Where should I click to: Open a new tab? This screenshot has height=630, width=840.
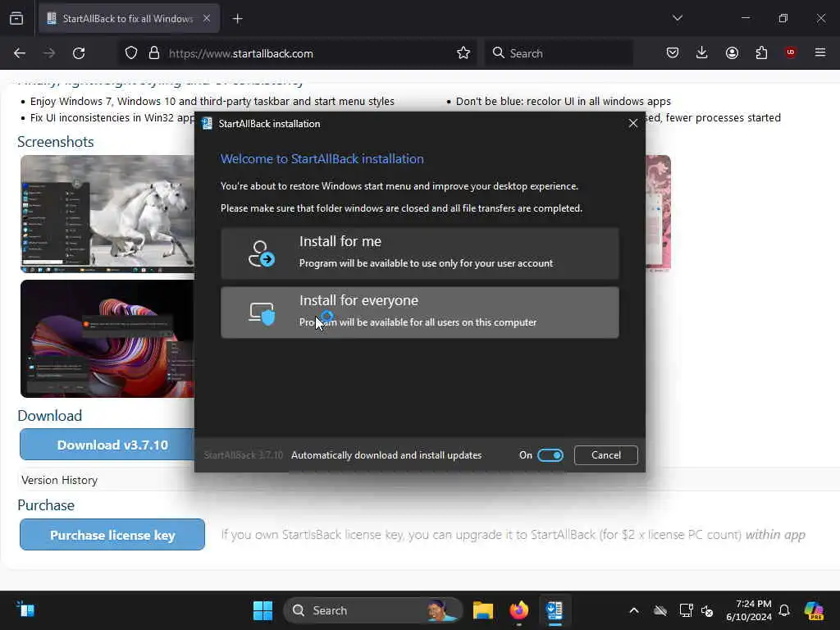pyautogui.click(x=237, y=19)
